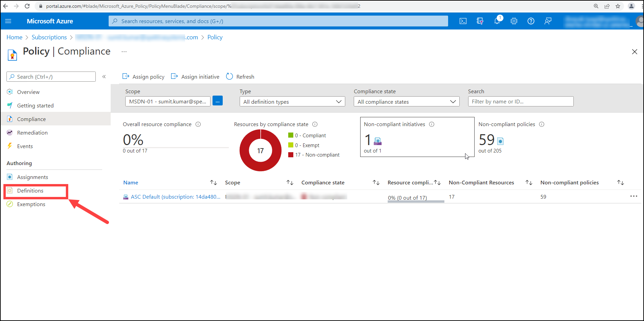Refresh the compliance data
This screenshot has height=321, width=644.
(x=240, y=77)
